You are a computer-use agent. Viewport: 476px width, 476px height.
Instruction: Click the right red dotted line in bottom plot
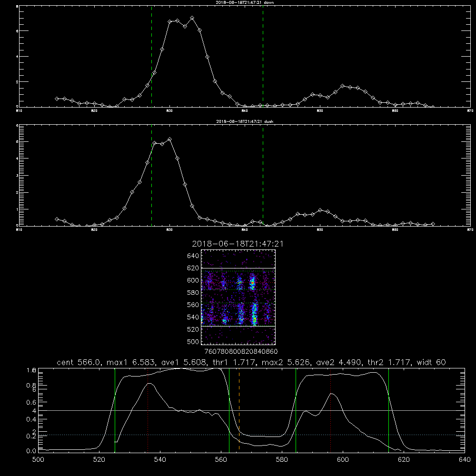331,410
